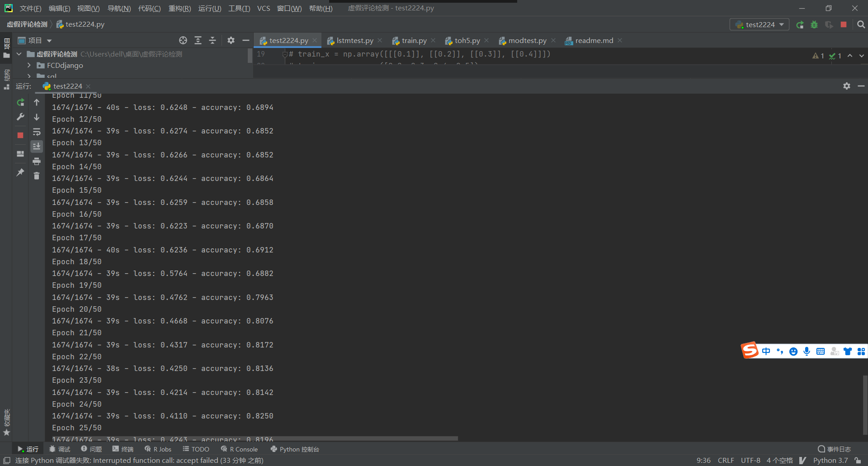Viewport: 868px width, 466px height.
Task: Click the locate current file target icon
Action: pyautogui.click(x=183, y=40)
